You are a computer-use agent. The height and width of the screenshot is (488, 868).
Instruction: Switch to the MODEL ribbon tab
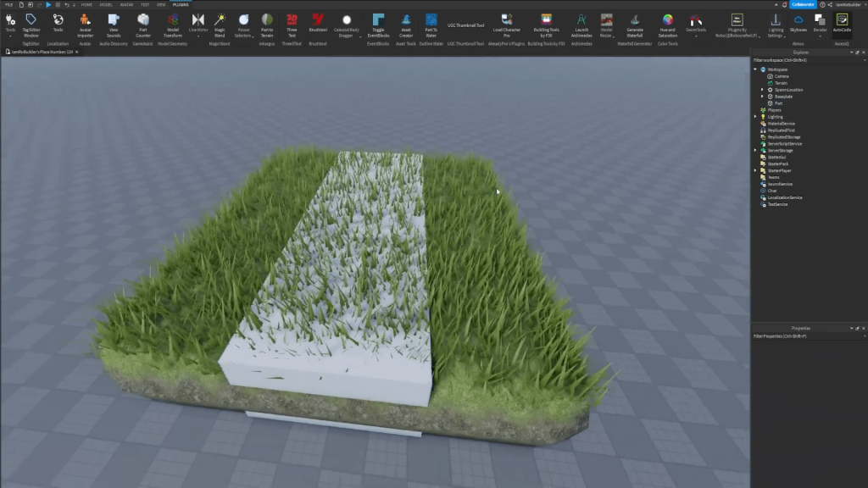tap(106, 4)
